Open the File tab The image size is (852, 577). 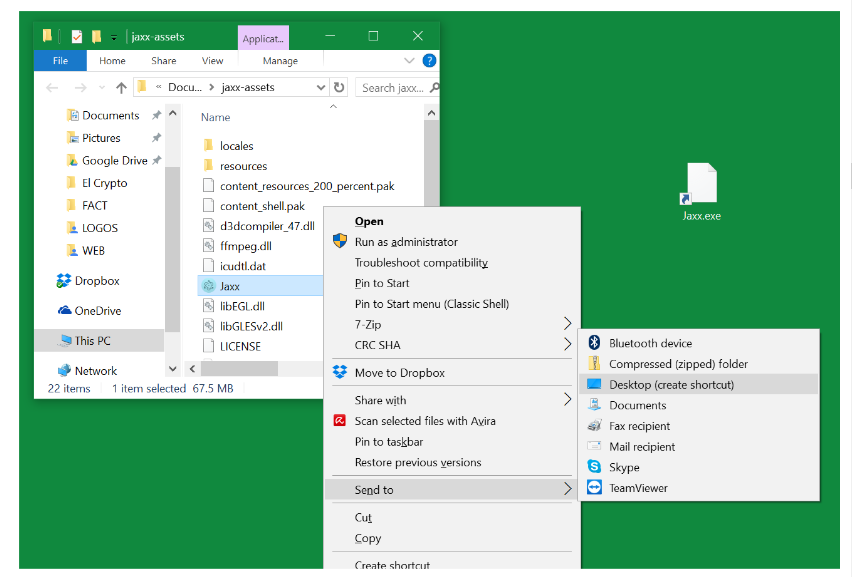pyautogui.click(x=60, y=61)
